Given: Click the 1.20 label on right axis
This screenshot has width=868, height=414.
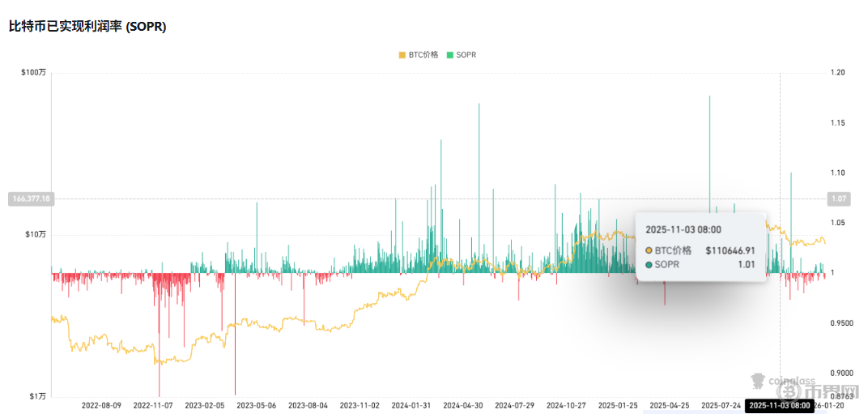Looking at the screenshot, I should point(838,73).
